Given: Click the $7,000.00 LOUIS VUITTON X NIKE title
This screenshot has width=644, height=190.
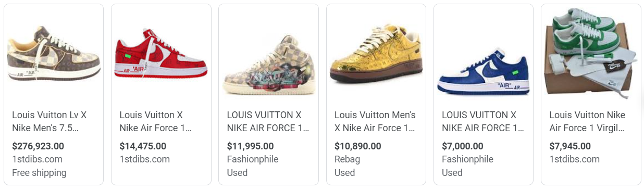Looking at the screenshot, I should coord(483,121).
